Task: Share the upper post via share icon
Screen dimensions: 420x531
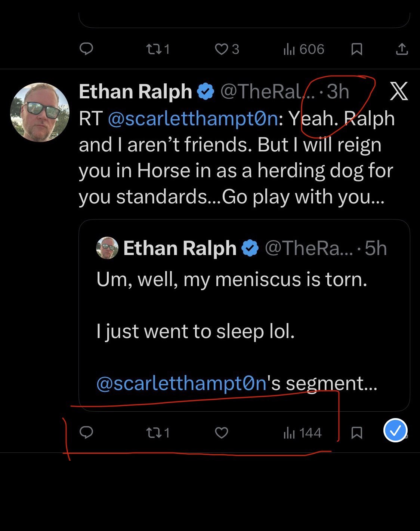Action: coord(402,49)
